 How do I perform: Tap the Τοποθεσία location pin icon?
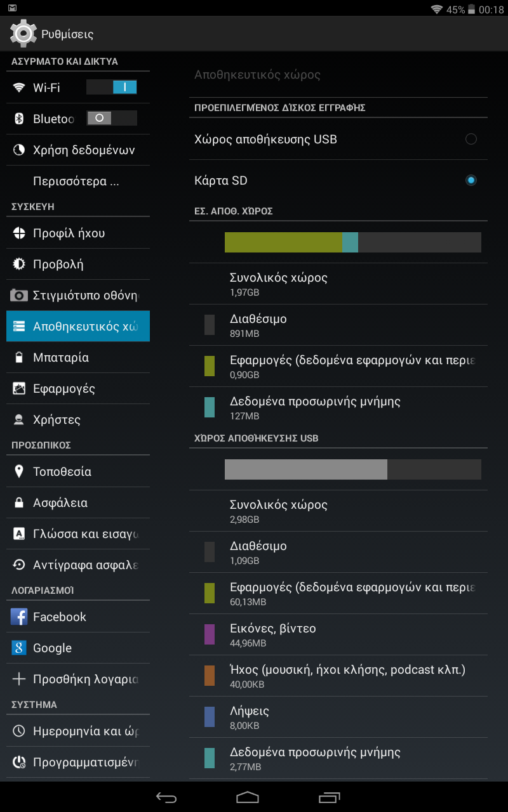19,471
